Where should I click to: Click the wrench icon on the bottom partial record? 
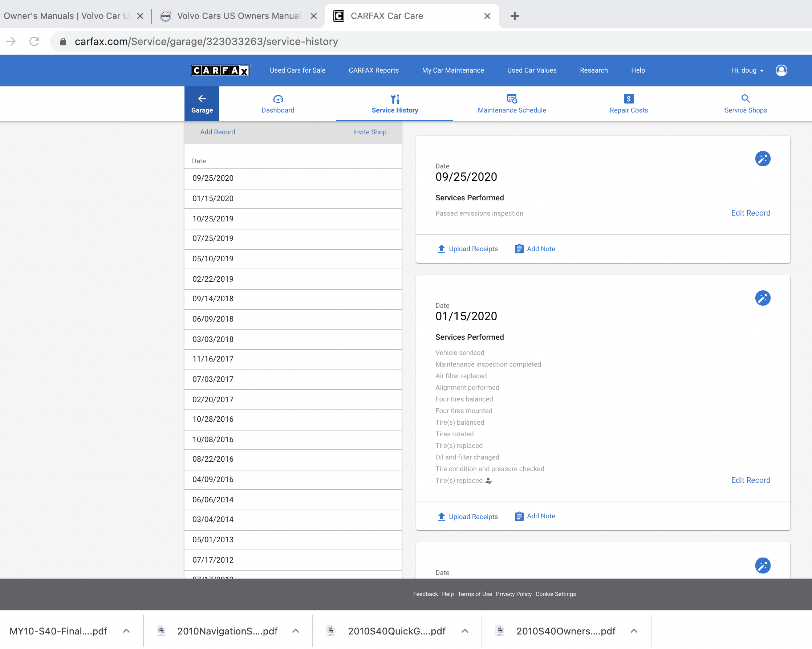point(763,566)
